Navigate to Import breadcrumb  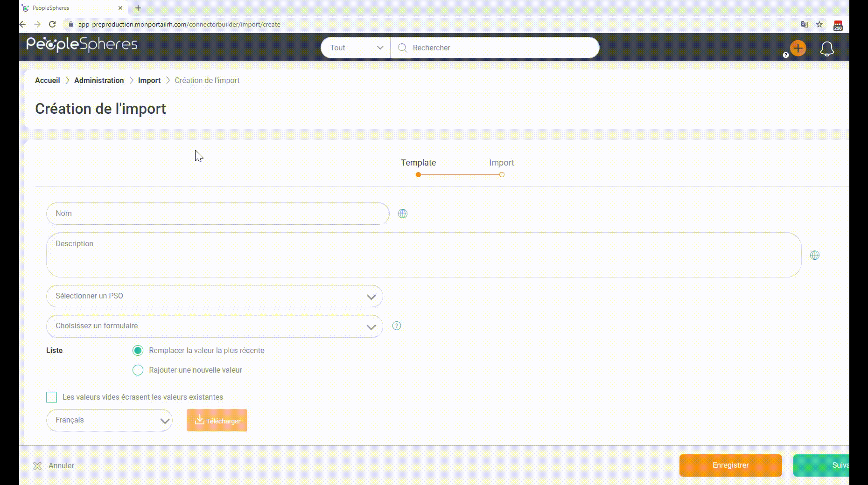[x=149, y=80]
